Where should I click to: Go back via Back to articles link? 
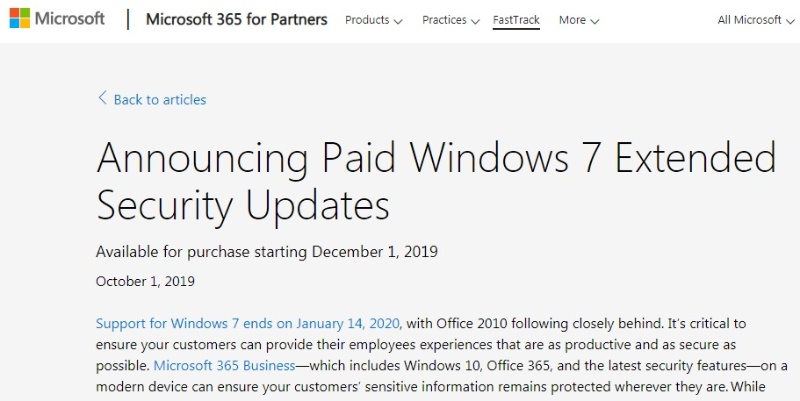tap(160, 99)
